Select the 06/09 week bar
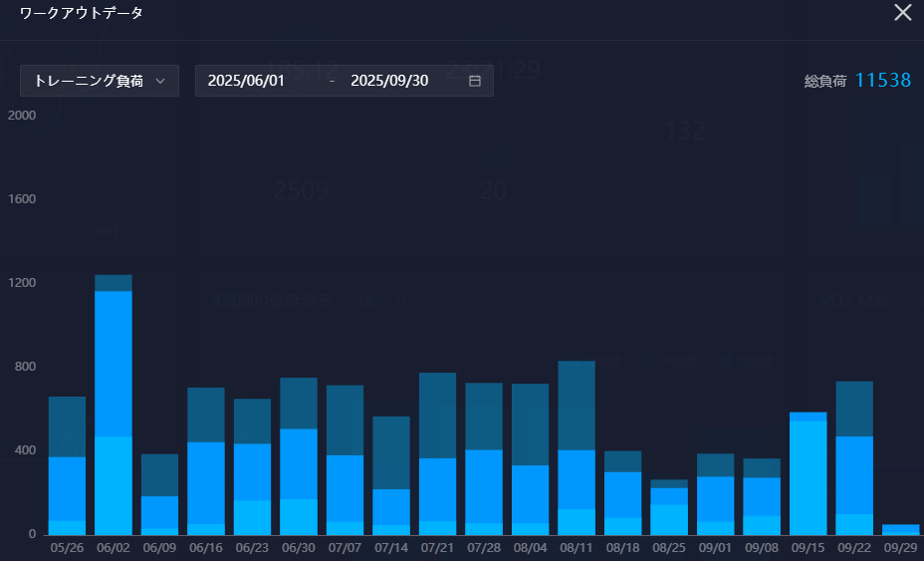The width and height of the screenshot is (924, 561). point(159,494)
